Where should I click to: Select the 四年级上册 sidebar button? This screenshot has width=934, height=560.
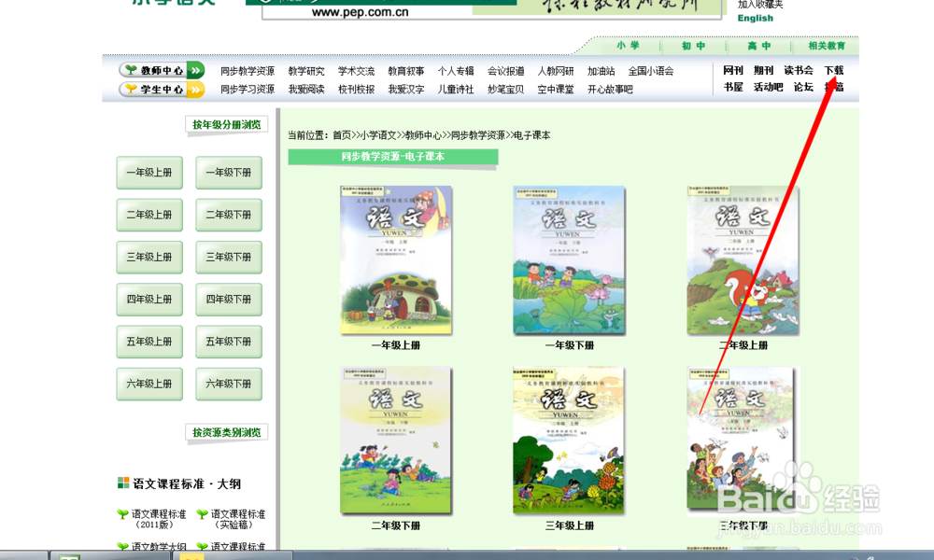point(149,300)
